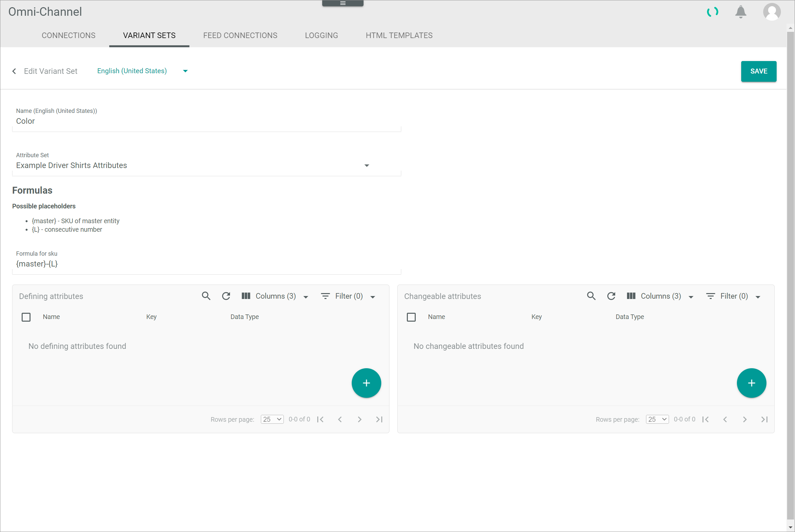Screen dimensions: 795x532
Task: Refresh the Changeable attributes table
Action: click(612, 296)
